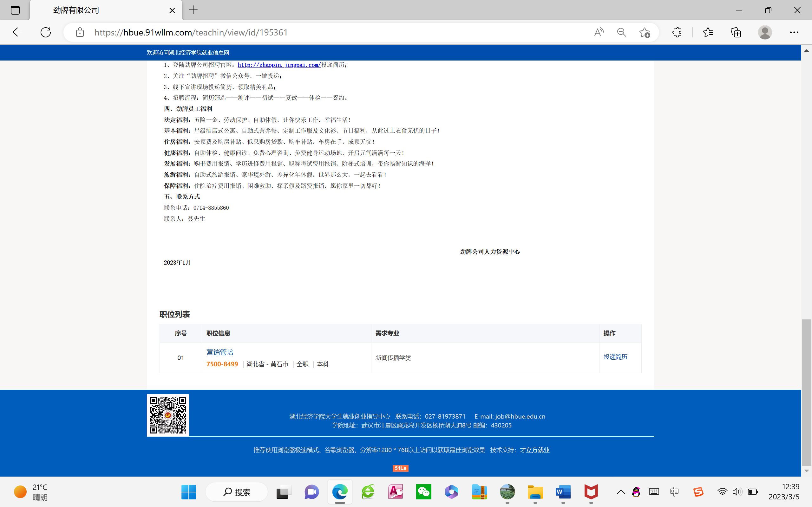Show hidden system tray icons

pyautogui.click(x=621, y=492)
